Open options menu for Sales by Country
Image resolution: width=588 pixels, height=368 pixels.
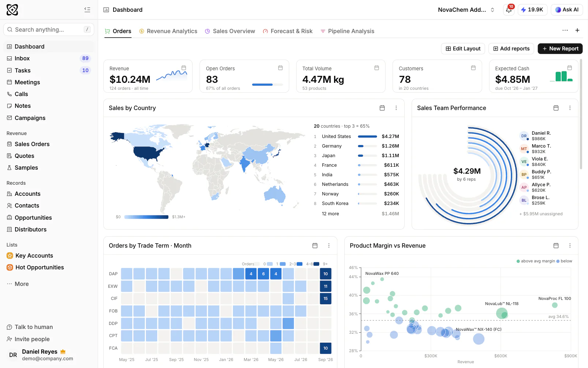click(x=396, y=108)
